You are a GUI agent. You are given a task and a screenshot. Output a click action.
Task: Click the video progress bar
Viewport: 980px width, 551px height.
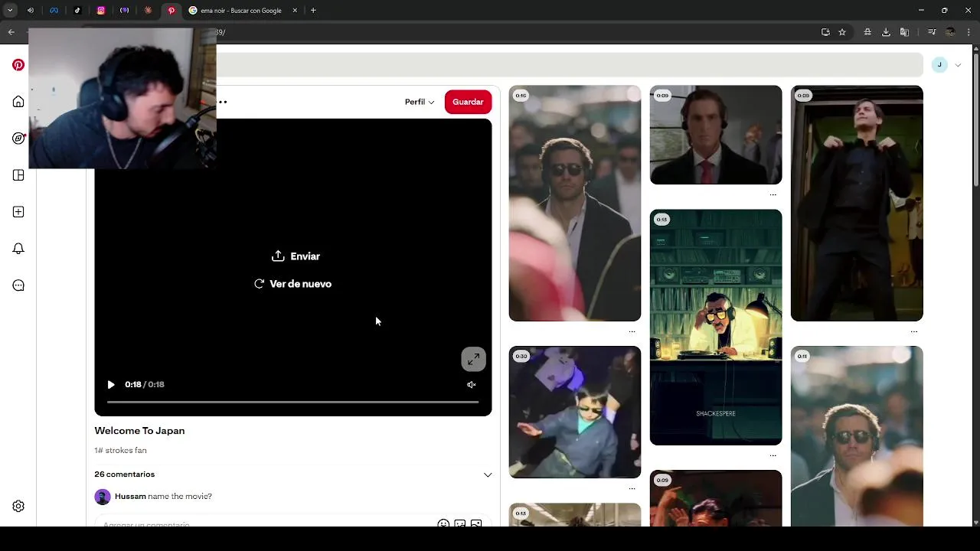pyautogui.click(x=292, y=402)
